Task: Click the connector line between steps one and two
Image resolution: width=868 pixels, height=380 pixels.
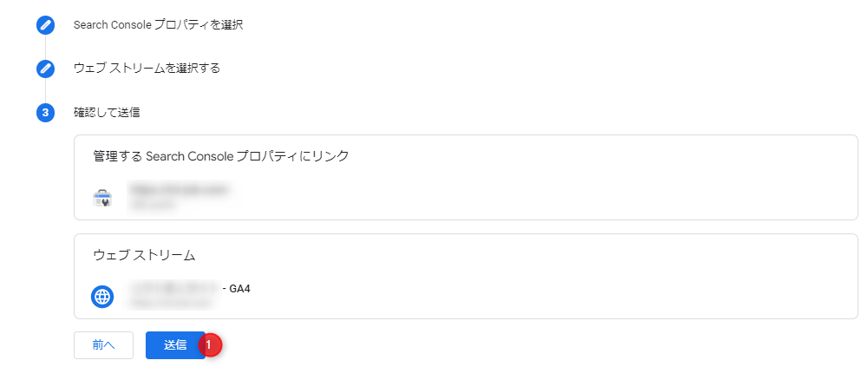Action: [45, 47]
